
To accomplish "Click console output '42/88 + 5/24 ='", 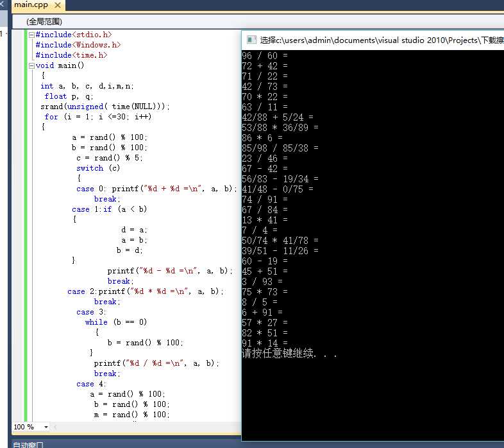I will (278, 117).
